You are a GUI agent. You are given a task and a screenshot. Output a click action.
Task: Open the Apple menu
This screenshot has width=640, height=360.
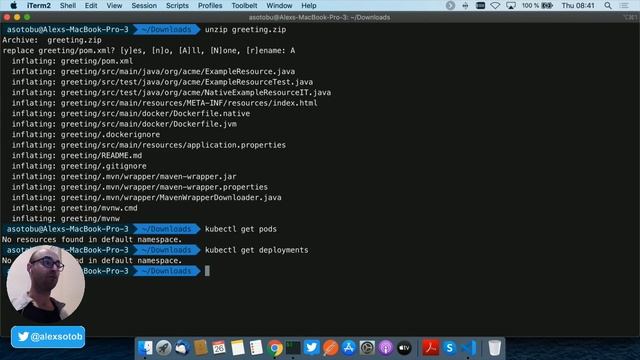point(13,6)
